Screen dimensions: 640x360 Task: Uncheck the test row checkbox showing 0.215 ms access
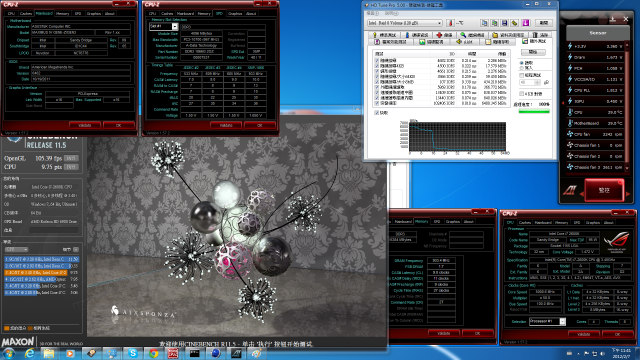click(377, 71)
